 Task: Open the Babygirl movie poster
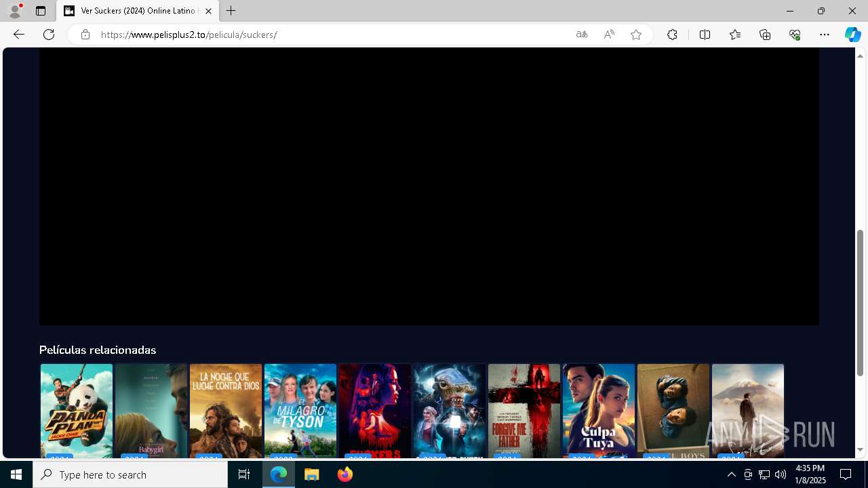click(x=151, y=411)
